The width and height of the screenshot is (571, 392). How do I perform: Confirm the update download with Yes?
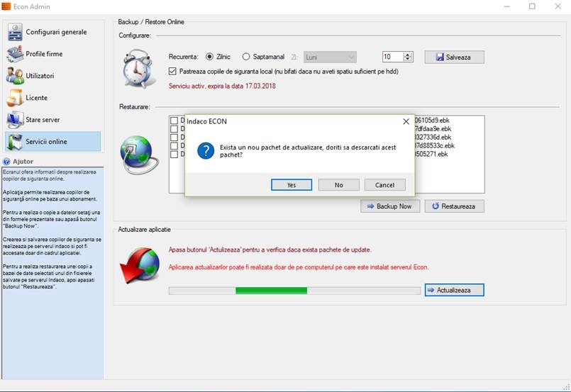click(292, 185)
